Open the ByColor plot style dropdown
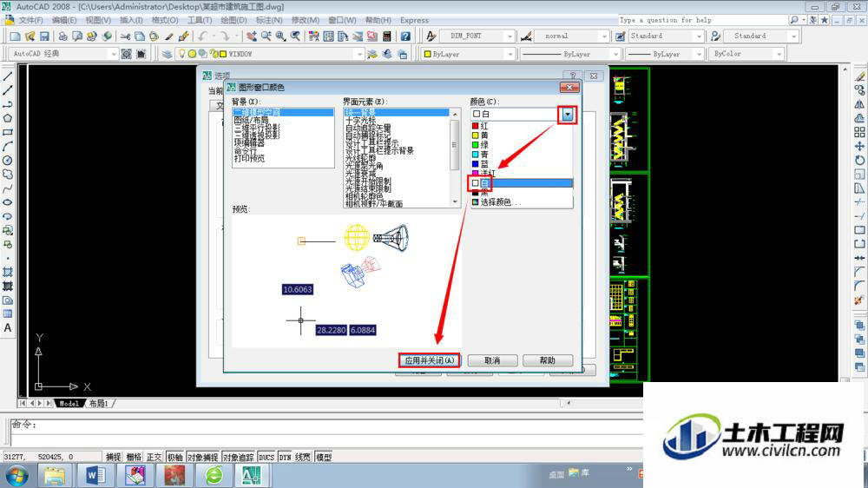 click(779, 55)
